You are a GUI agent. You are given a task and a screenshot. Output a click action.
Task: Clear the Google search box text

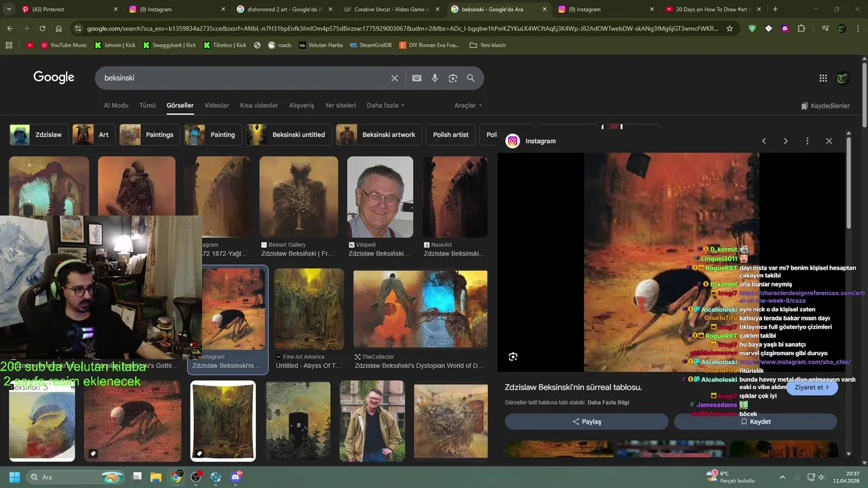[395, 78]
